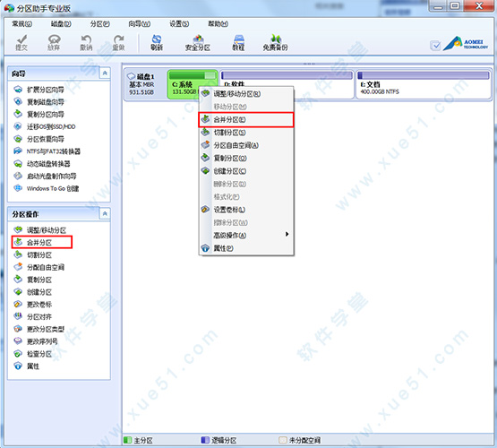This screenshot has width=497, height=448.
Task: Choose Resize/Move Partition in the context menu
Action: (246, 94)
